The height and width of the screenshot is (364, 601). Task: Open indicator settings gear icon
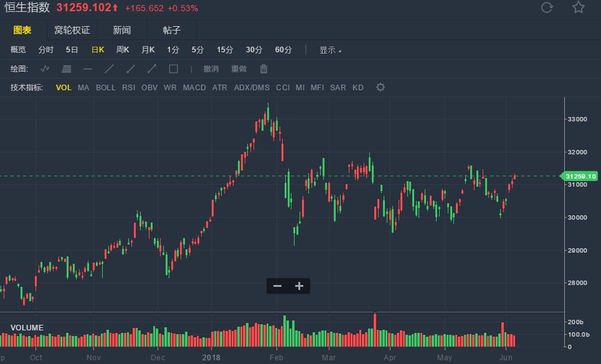pos(381,87)
